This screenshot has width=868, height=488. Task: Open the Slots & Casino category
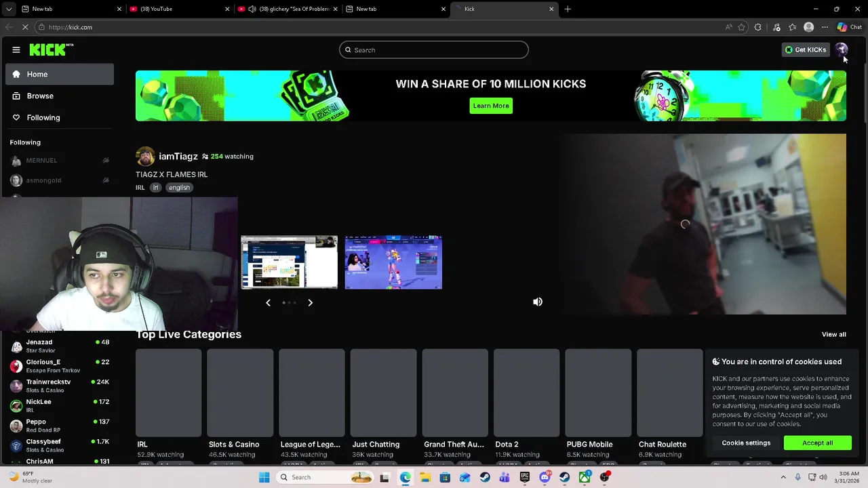point(240,392)
